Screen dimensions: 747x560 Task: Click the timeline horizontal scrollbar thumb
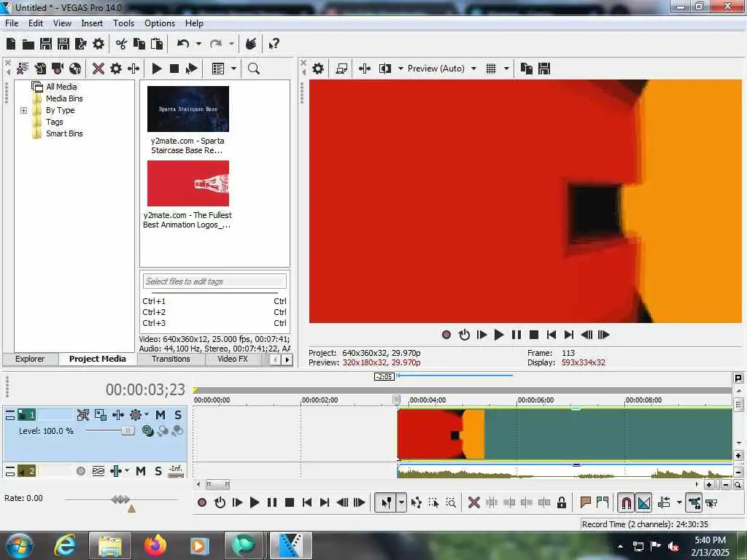point(217,485)
